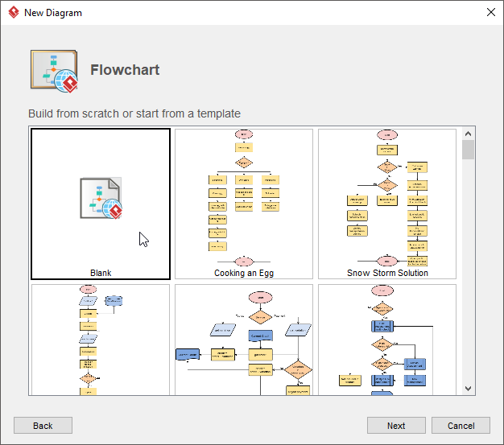Click the Cooking an Egg caption

click(x=244, y=273)
